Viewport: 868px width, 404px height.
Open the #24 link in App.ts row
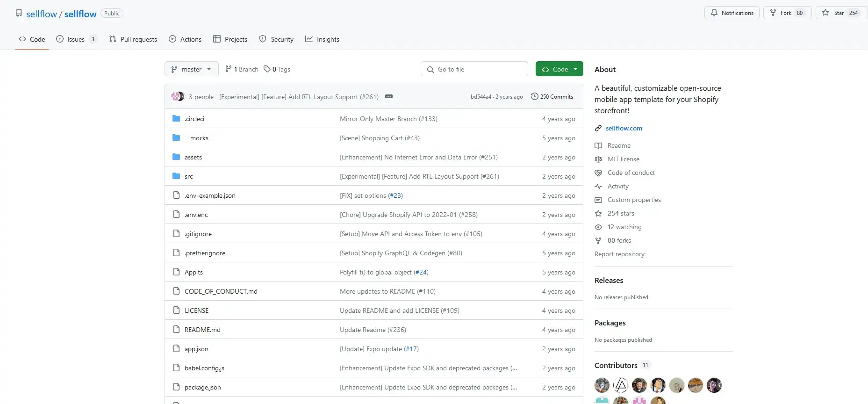pos(421,272)
